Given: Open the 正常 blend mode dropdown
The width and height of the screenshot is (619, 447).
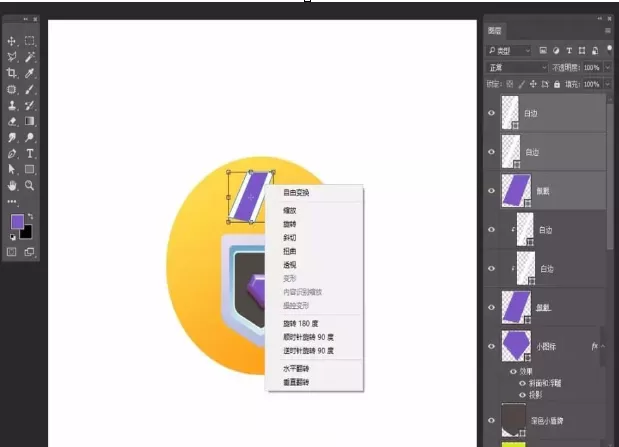Looking at the screenshot, I should [x=517, y=68].
